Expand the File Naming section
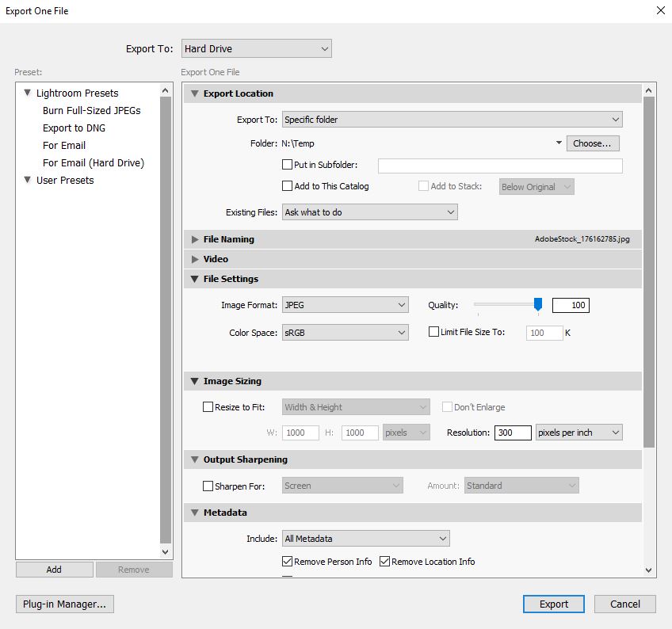The height and width of the screenshot is (629, 672). 195,239
